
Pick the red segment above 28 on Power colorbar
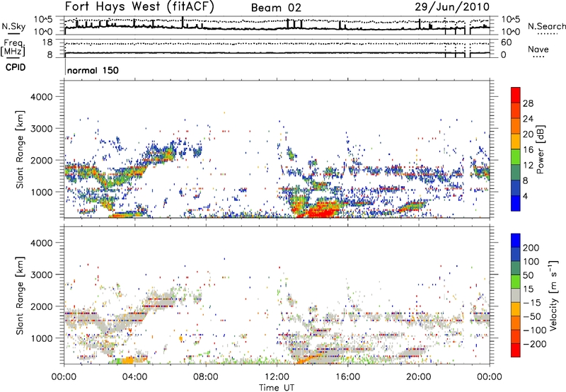[516, 95]
